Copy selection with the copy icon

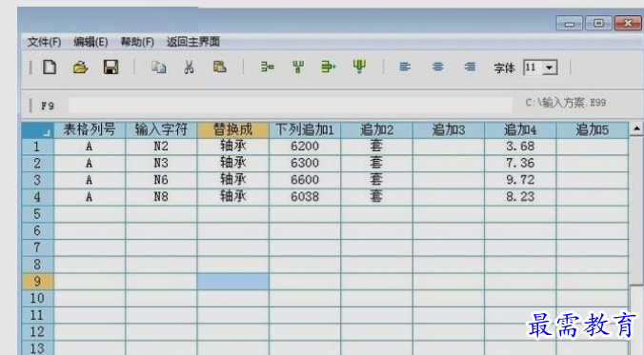[x=158, y=67]
